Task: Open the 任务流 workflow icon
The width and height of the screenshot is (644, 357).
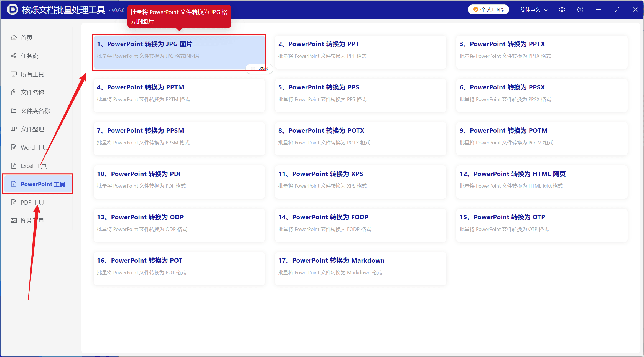Action: (x=14, y=56)
